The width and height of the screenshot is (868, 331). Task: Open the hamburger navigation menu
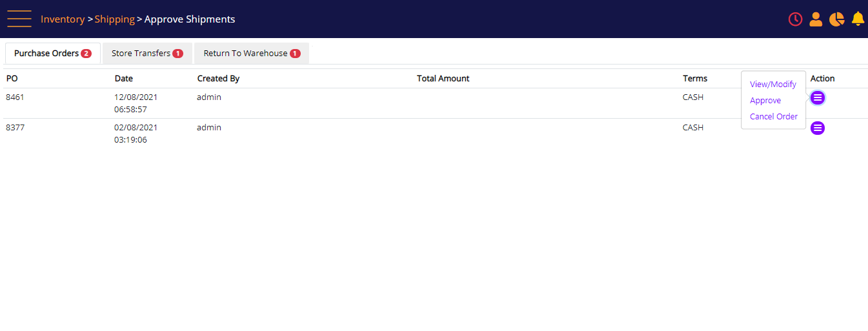point(19,19)
